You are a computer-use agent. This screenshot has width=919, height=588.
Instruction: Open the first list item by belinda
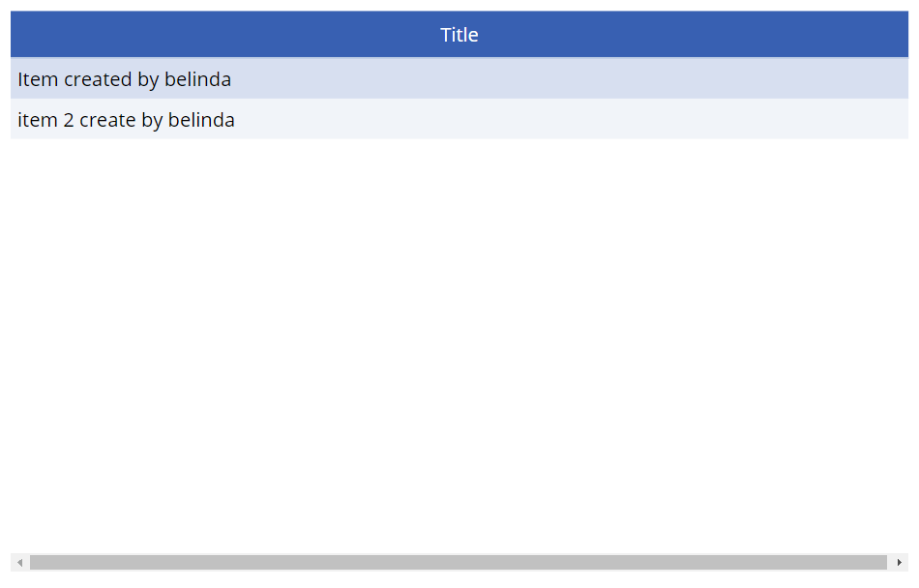(124, 79)
